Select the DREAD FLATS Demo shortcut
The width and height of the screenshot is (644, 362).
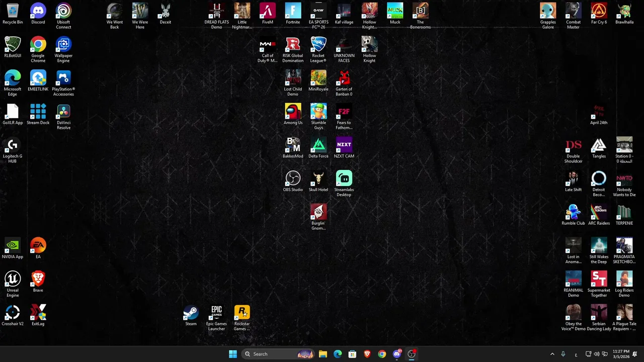tap(216, 16)
